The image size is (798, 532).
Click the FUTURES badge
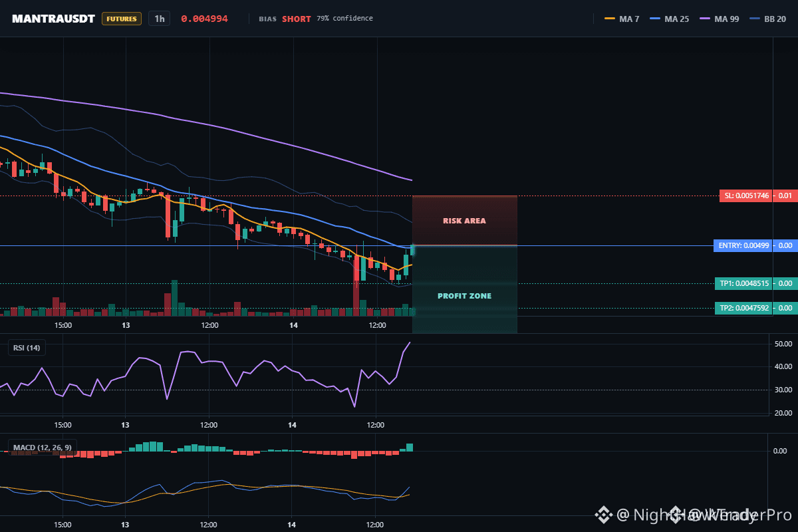122,19
